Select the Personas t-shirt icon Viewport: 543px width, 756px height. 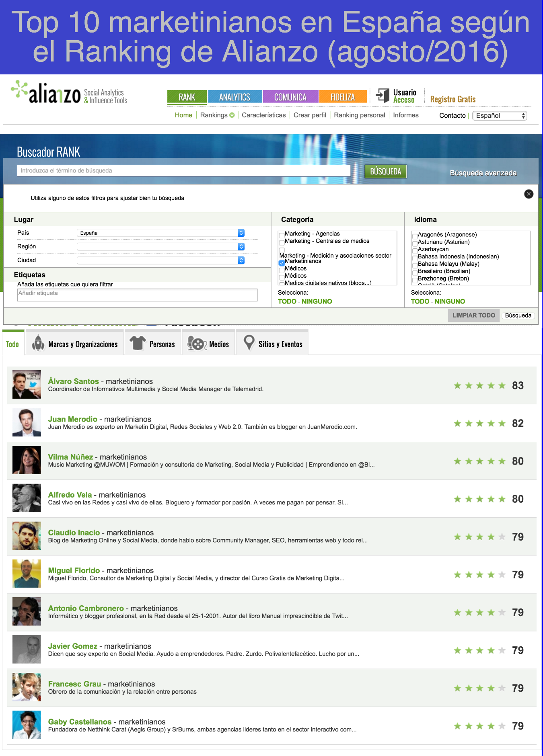pos(138,343)
